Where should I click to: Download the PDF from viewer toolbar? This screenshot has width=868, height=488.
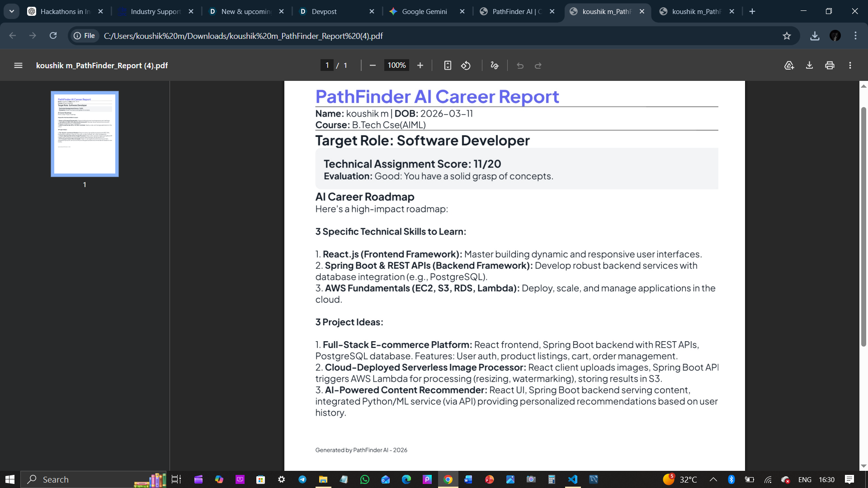[809, 66]
